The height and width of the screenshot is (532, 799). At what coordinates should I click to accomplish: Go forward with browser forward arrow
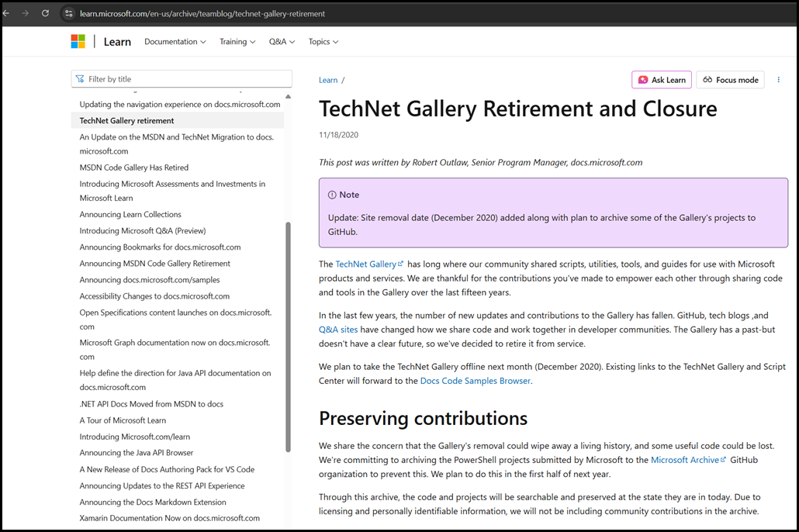coord(25,13)
